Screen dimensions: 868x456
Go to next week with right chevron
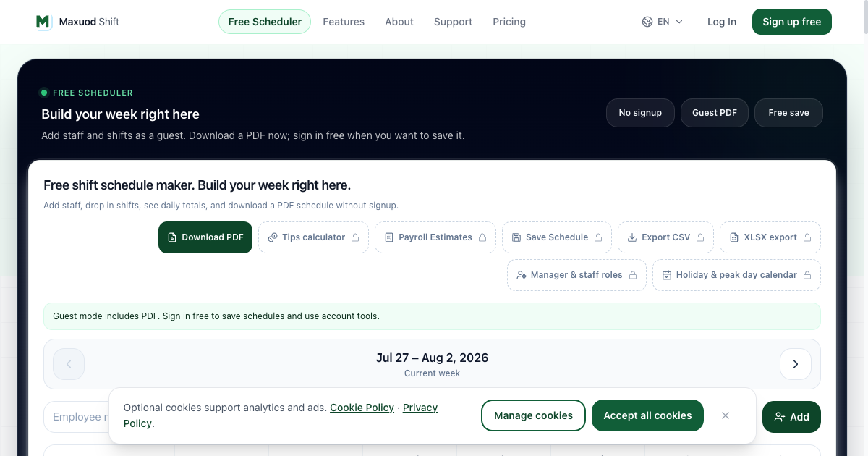796,364
